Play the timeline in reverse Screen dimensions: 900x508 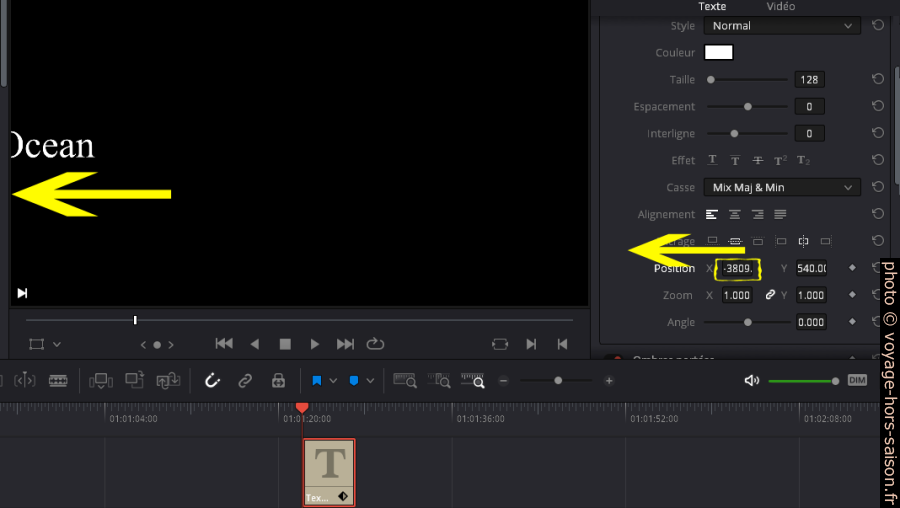[x=255, y=344]
